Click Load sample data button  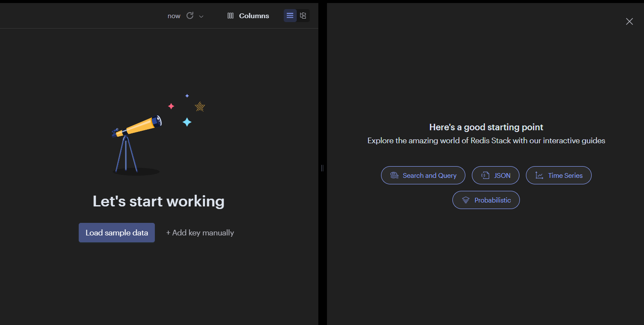click(x=117, y=233)
